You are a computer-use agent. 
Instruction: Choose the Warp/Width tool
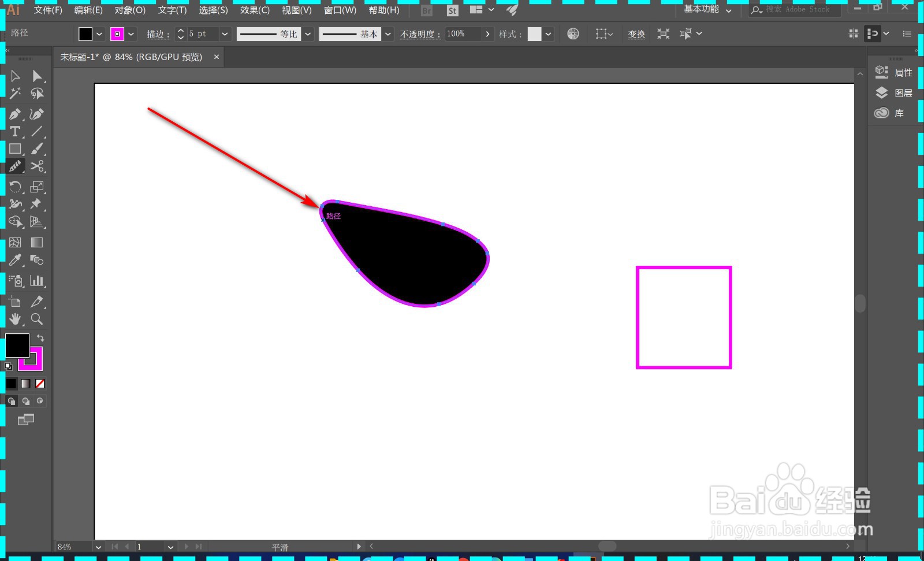[x=16, y=204]
